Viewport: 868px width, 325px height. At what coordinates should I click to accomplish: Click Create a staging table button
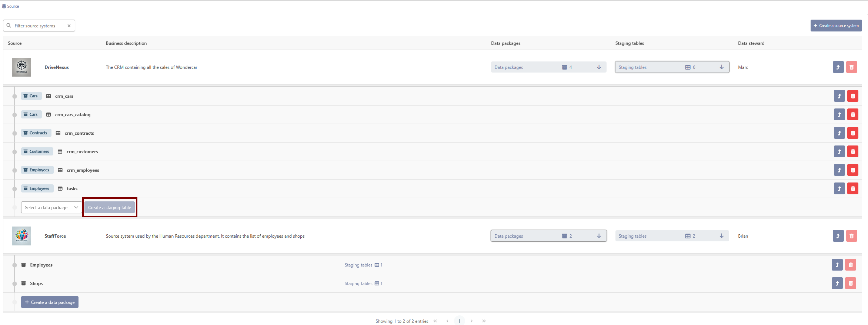110,207
